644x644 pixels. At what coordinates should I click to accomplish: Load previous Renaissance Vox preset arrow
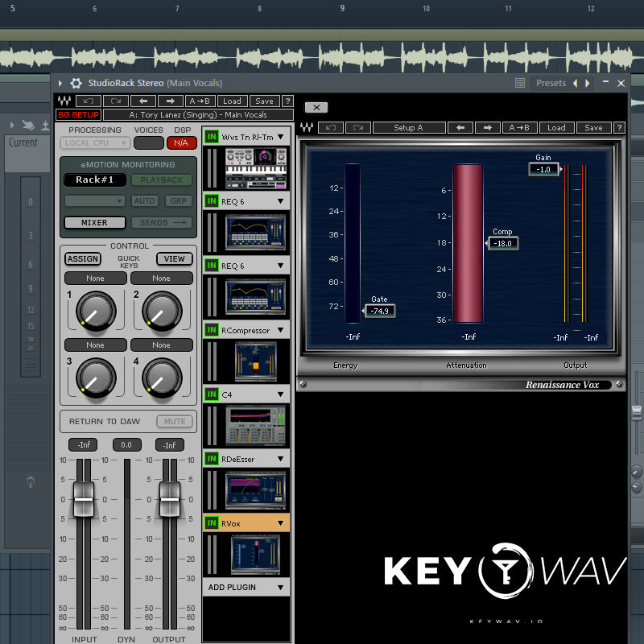click(x=460, y=127)
